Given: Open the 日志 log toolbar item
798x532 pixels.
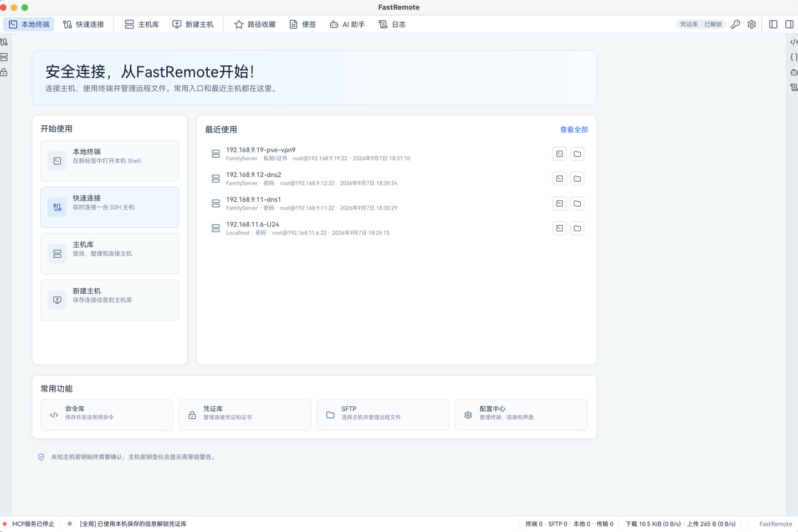Looking at the screenshot, I should click(x=392, y=24).
